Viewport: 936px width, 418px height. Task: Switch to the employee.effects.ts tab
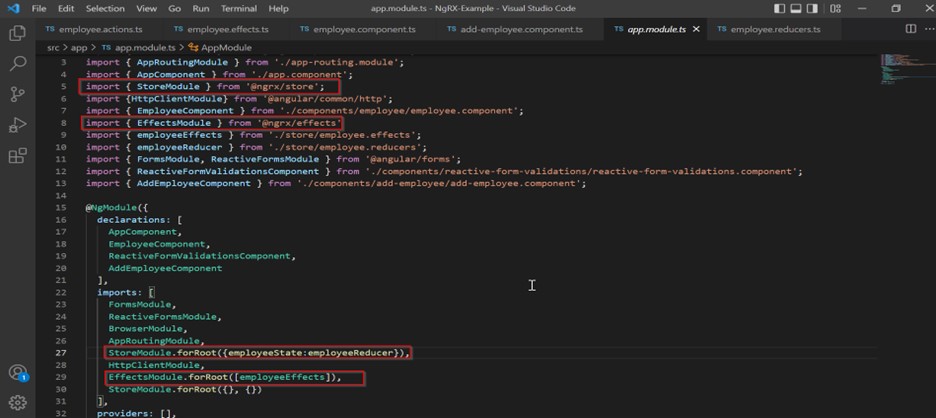tap(227, 29)
